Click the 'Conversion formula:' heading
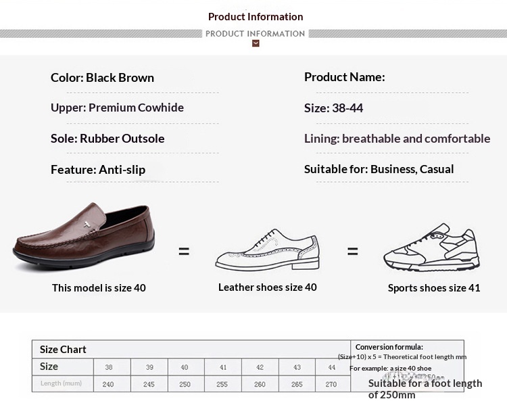Screen dimensions: 507x420 point(389,347)
